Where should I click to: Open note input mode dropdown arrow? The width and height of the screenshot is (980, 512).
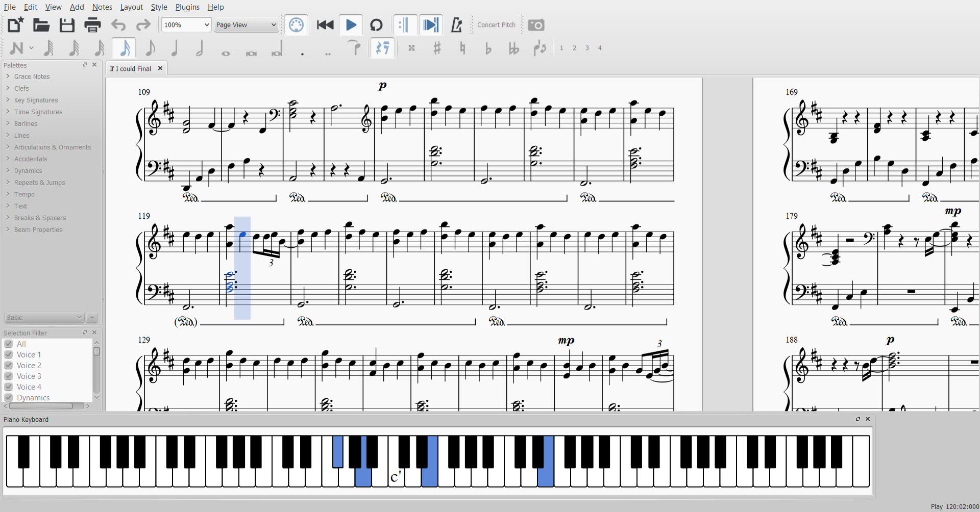click(x=31, y=48)
